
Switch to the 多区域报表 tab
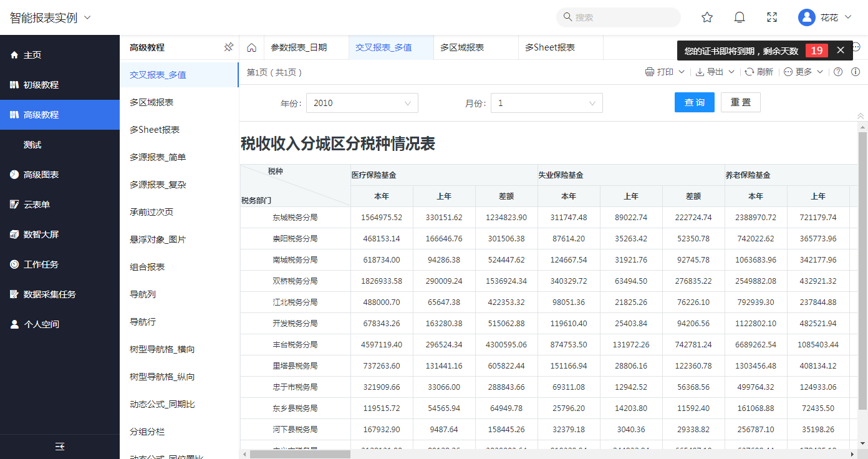click(462, 47)
